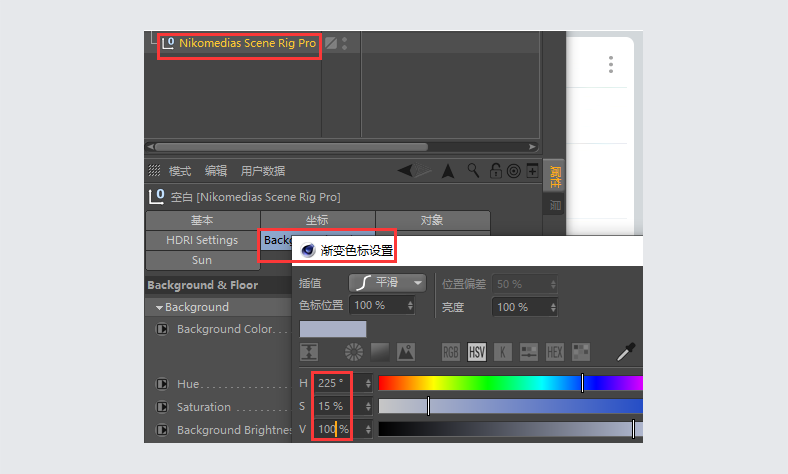Image resolution: width=788 pixels, height=474 pixels.
Task: Click the layer tag icon next to Nikomedias Scene Rig Pro
Action: (331, 43)
